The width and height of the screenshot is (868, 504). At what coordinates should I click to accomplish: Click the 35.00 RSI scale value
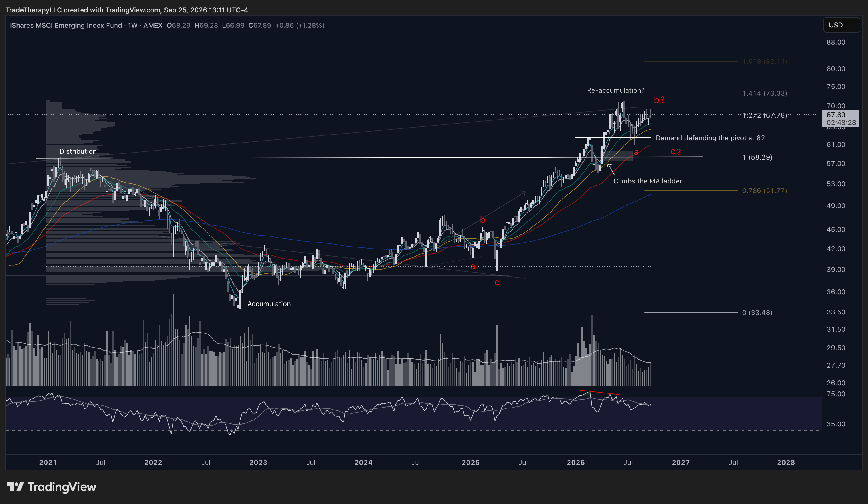(836, 424)
